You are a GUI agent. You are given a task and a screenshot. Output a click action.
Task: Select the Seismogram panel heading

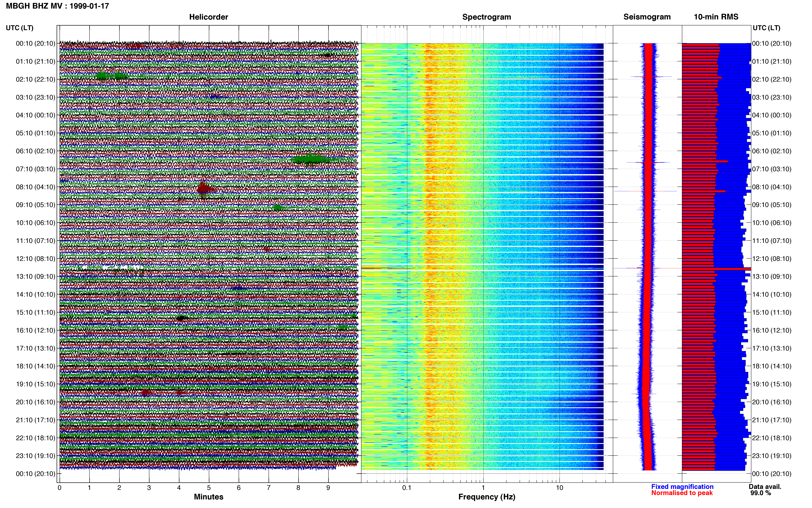tap(647, 17)
